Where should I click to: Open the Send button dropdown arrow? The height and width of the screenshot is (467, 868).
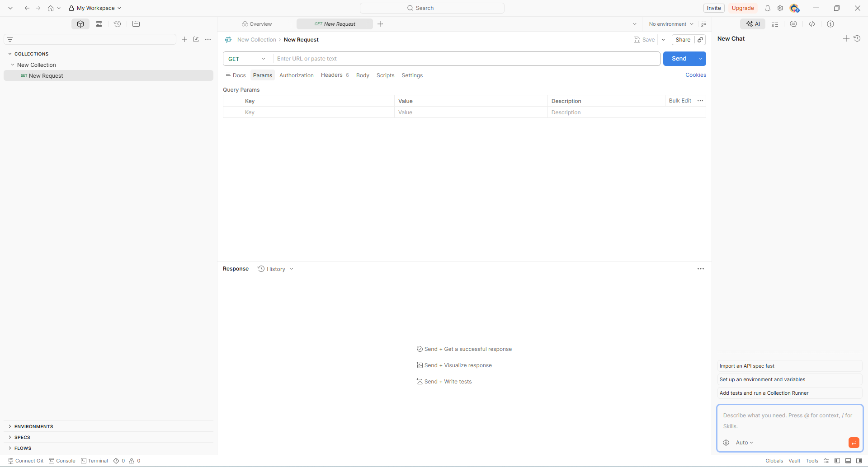coord(701,59)
